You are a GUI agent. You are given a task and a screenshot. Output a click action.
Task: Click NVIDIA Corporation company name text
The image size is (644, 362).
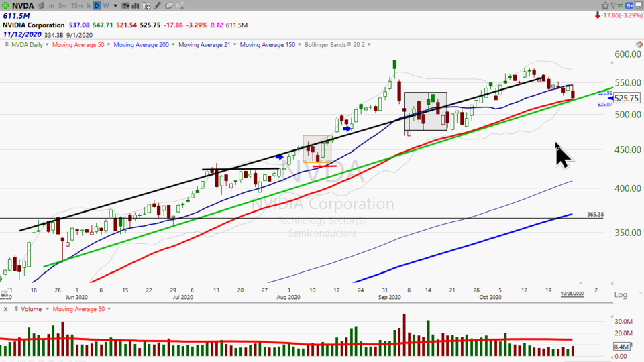(34, 25)
